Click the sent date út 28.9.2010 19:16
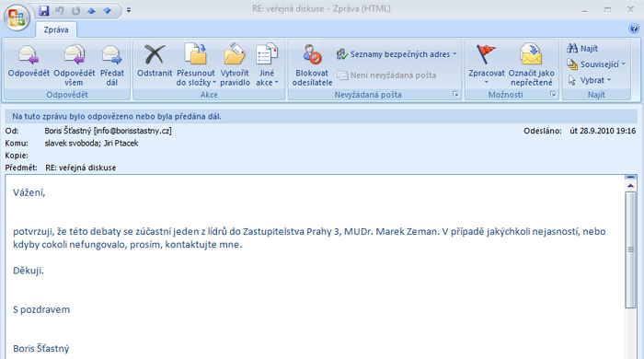The width and height of the screenshot is (644, 359). (603, 131)
